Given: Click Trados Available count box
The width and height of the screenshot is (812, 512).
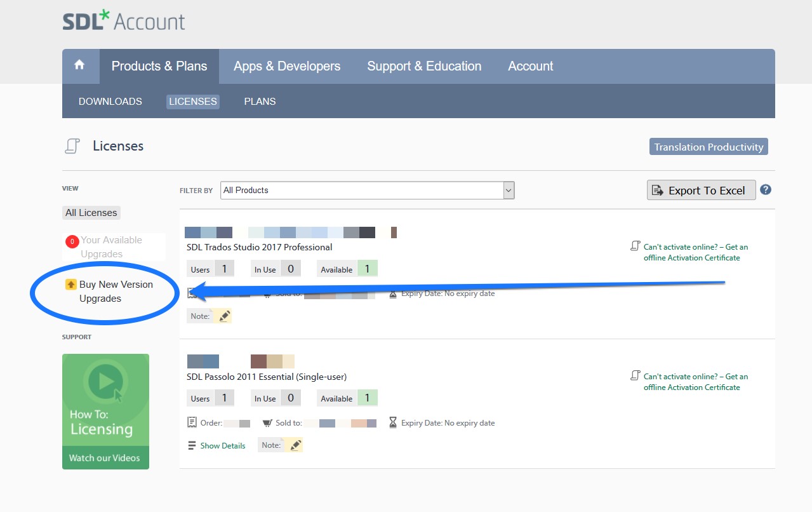Looking at the screenshot, I should tap(347, 269).
